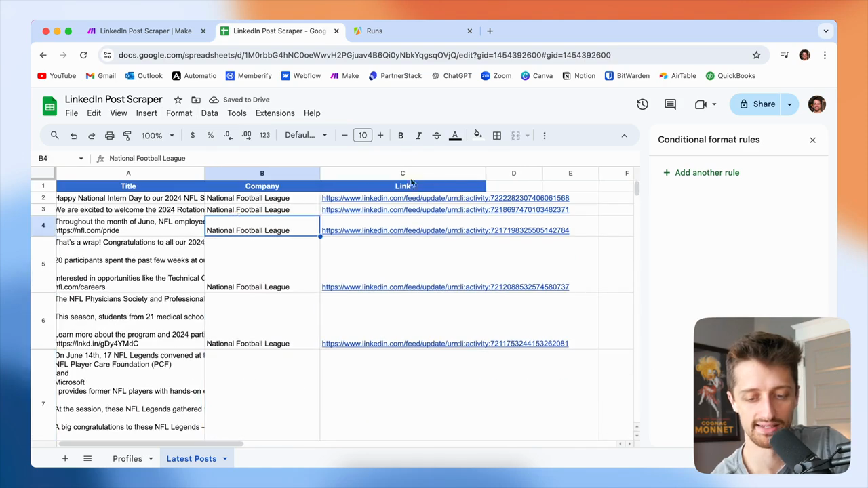The image size is (868, 488).
Task: Increase font size with plus button
Action: point(380,136)
